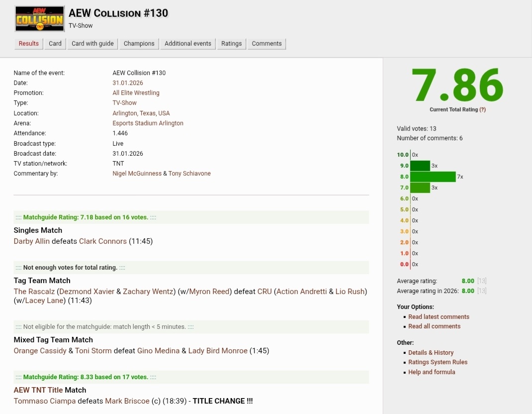Open Orange Cassidy profile link
The height and width of the screenshot is (414, 532).
pyautogui.click(x=40, y=351)
